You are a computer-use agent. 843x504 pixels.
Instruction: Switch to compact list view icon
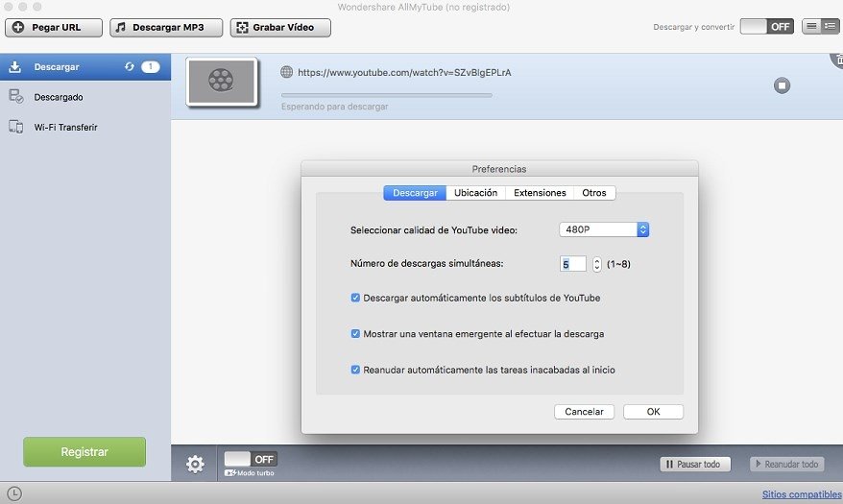pos(811,26)
